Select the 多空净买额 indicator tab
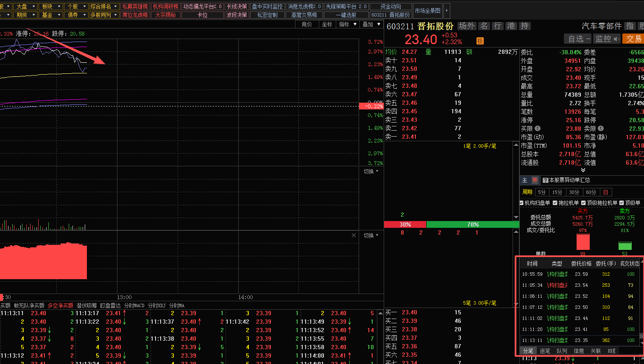The width and height of the screenshot is (644, 364). 60,305
